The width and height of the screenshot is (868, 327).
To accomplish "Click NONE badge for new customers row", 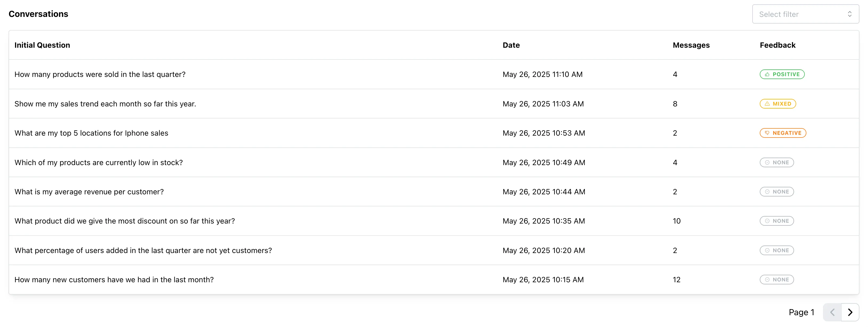I will (x=776, y=280).
